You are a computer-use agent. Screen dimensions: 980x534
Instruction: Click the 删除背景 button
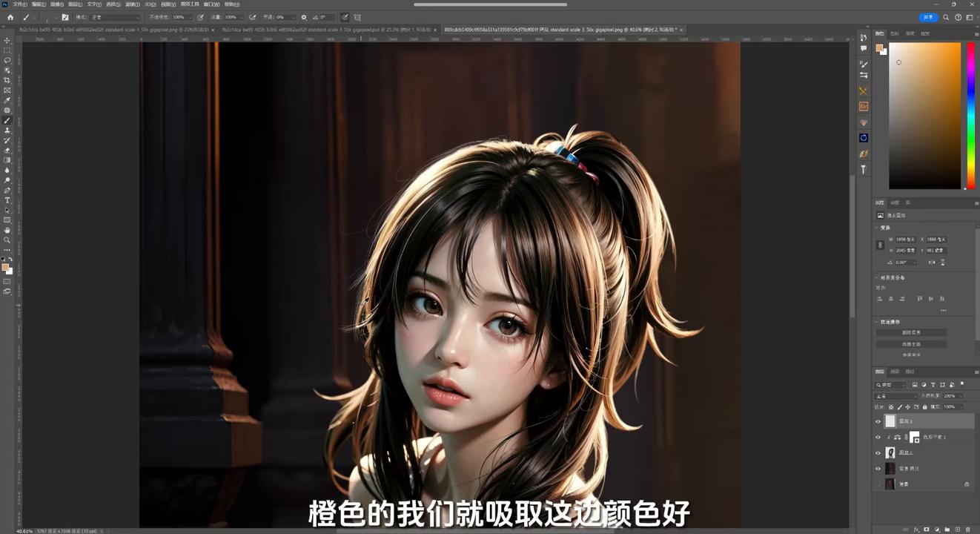913,332
